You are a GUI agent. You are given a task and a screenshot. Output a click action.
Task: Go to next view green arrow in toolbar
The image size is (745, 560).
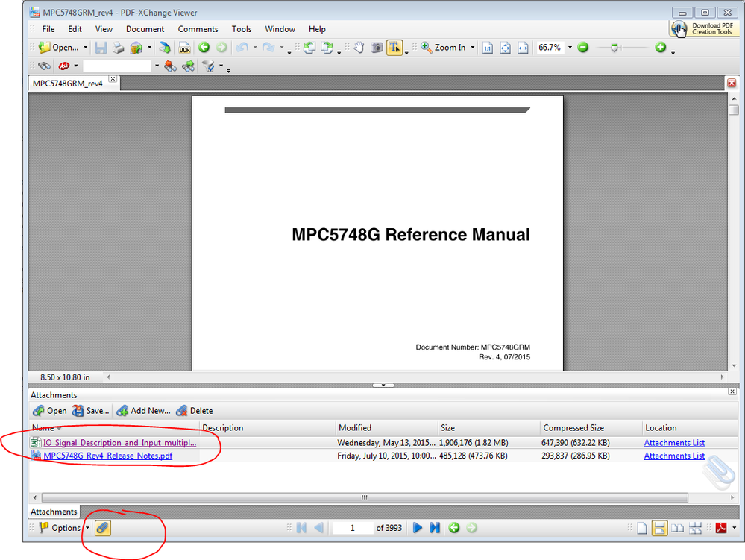(x=221, y=48)
